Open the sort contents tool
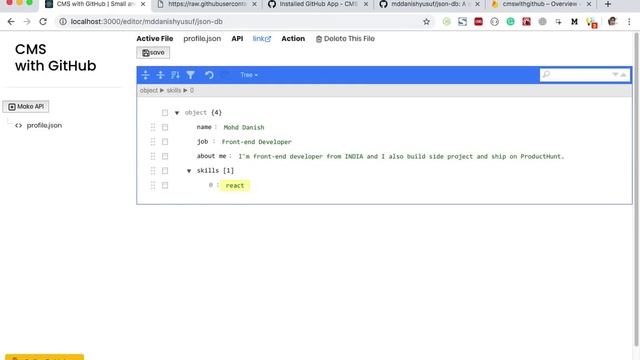The image size is (640, 360). click(176, 75)
